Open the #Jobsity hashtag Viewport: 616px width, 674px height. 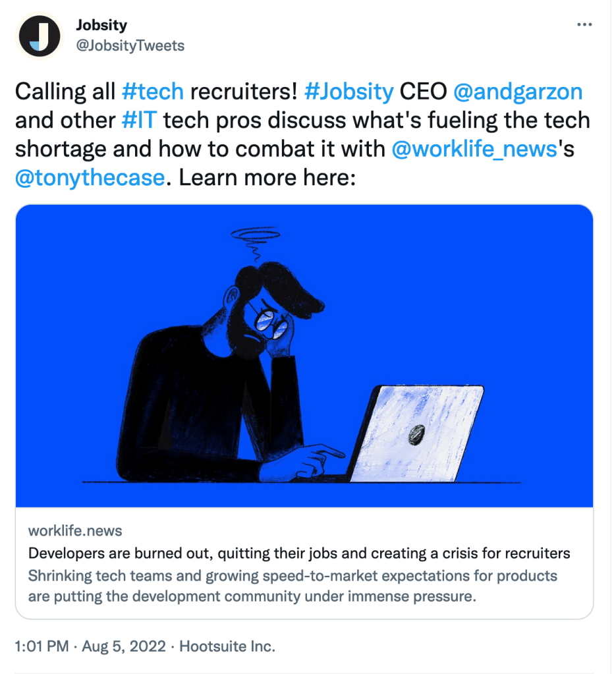[x=349, y=91]
